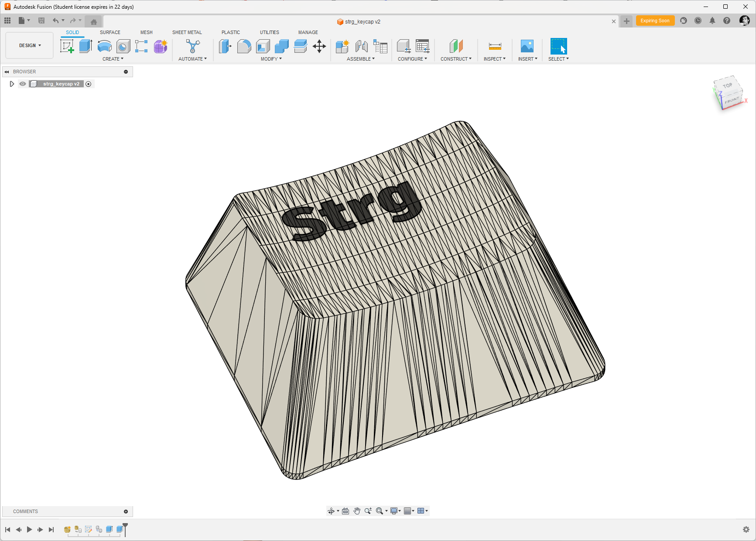Click the Extrude tool icon
This screenshot has height=541, width=756.
[86, 46]
